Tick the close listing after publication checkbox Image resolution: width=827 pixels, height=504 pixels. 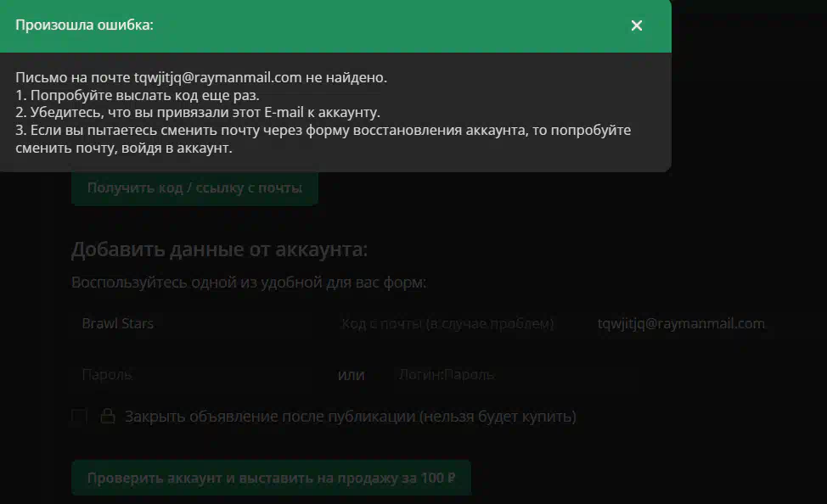coord(80,416)
